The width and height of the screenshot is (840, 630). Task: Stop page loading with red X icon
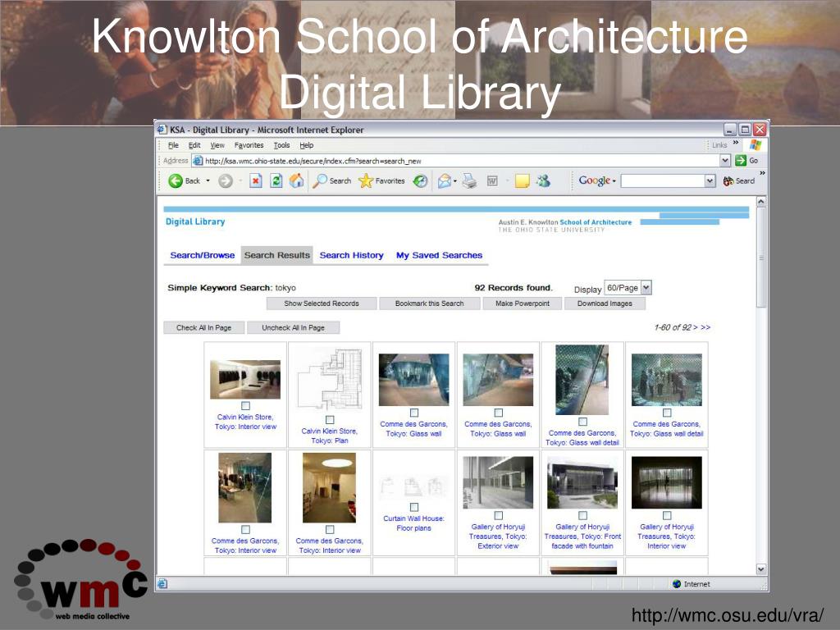tap(256, 181)
